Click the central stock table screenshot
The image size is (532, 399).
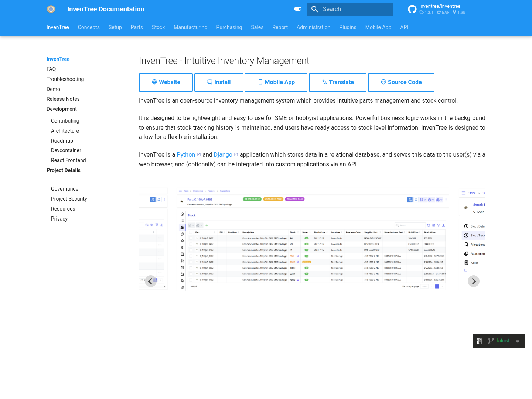pyautogui.click(x=313, y=239)
